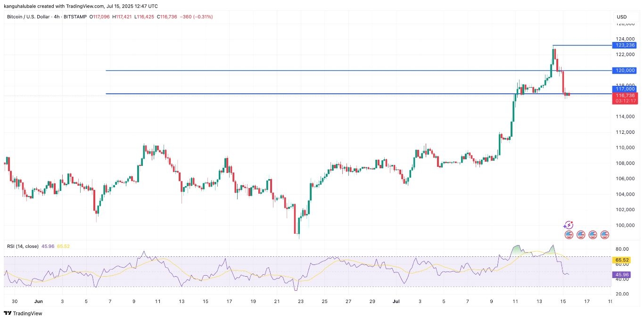Click the candle countdown timer 03:12:17
644x320 pixels.
click(x=624, y=101)
